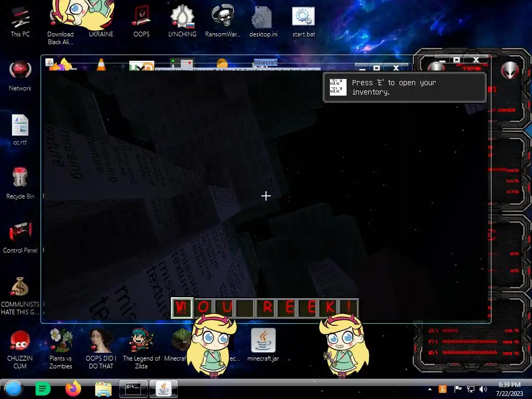Open the Control Panel shortcut
532x399 pixels.
(20, 238)
